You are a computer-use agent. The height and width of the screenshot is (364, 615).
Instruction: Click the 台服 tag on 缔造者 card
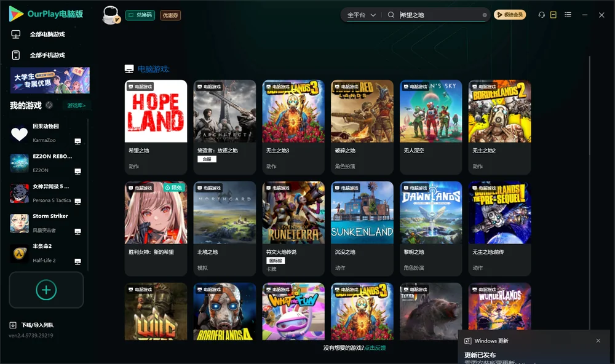pyautogui.click(x=207, y=159)
